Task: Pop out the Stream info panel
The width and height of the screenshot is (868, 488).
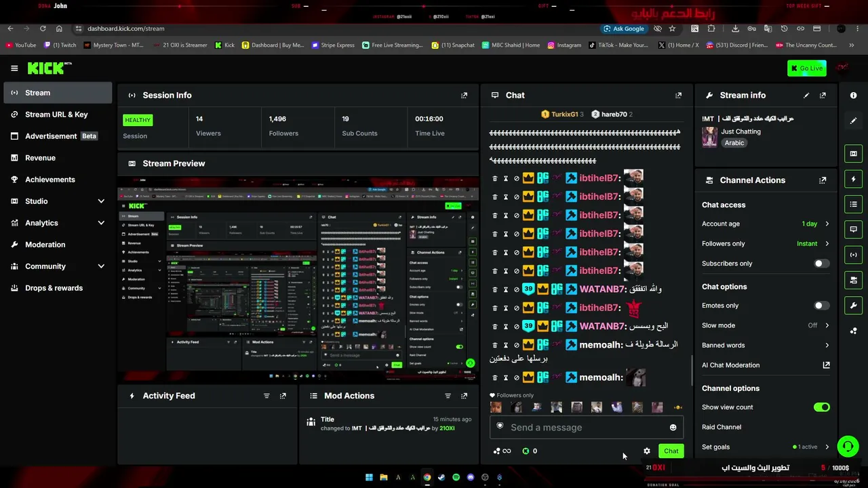Action: click(x=823, y=96)
